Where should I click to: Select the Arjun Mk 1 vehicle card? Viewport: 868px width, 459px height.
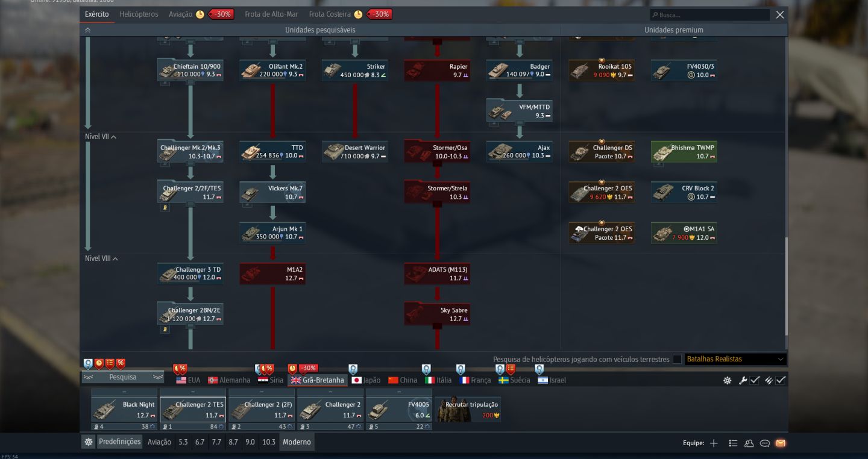click(x=272, y=233)
